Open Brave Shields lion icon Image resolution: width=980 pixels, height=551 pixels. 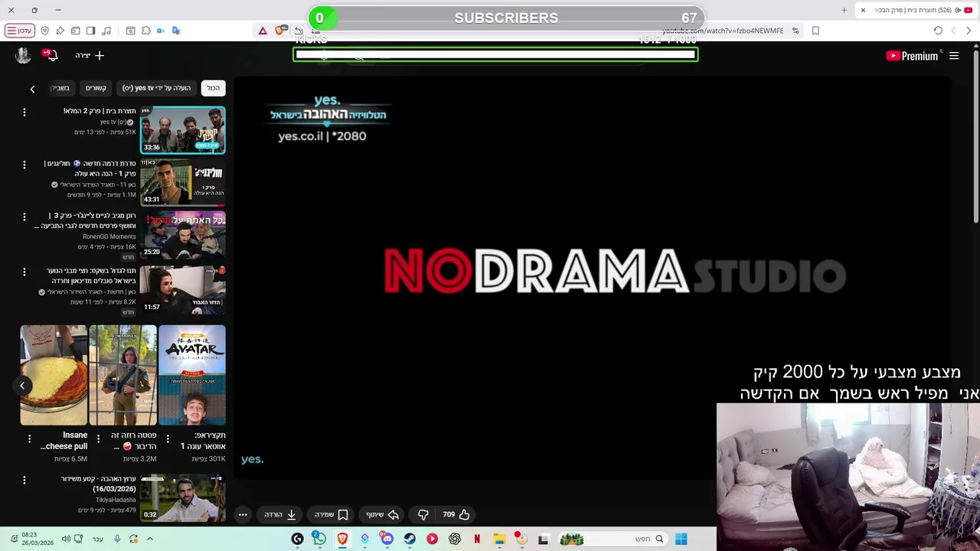click(279, 31)
